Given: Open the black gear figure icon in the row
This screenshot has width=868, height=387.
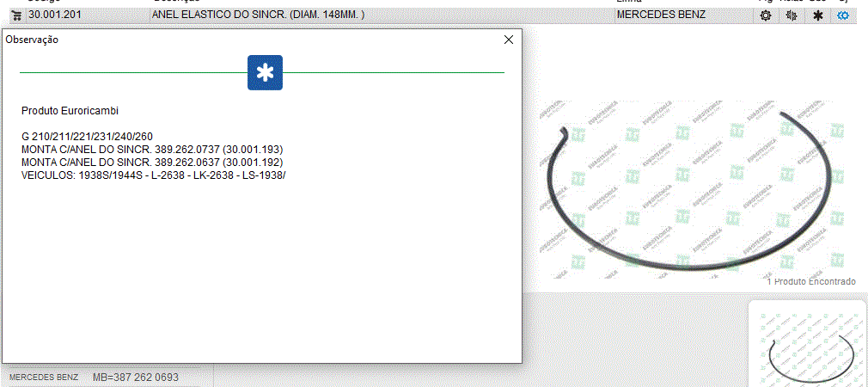Looking at the screenshot, I should 766,15.
